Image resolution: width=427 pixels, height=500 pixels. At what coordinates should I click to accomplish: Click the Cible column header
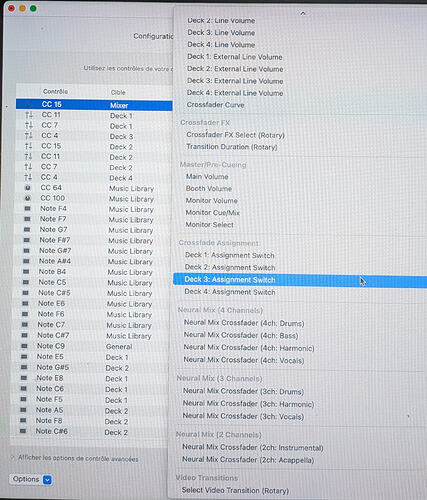118,92
